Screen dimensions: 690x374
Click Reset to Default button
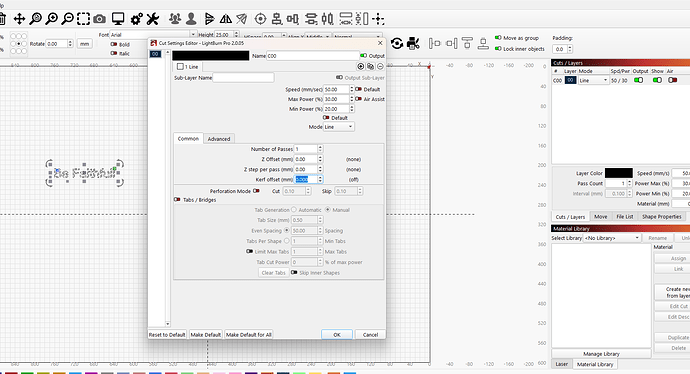click(167, 335)
